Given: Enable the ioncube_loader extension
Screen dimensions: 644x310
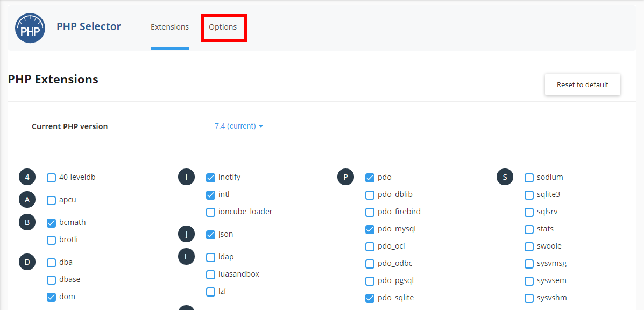Looking at the screenshot, I should point(210,212).
